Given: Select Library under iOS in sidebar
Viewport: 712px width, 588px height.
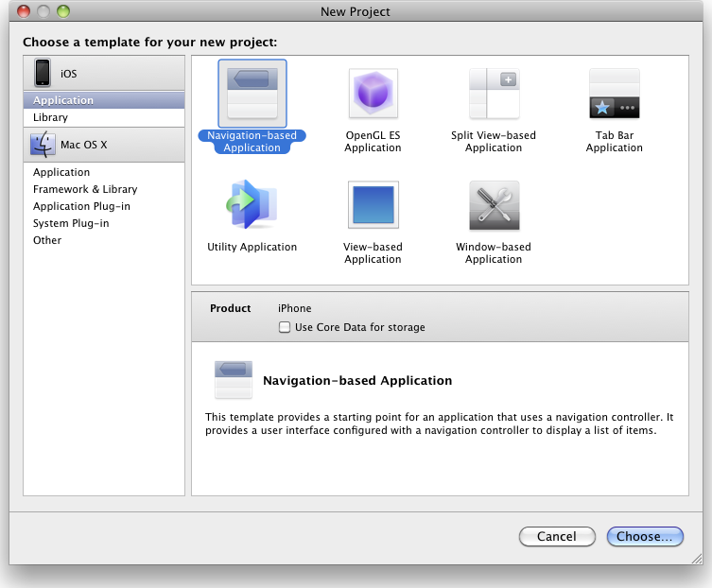Looking at the screenshot, I should [x=104, y=117].
